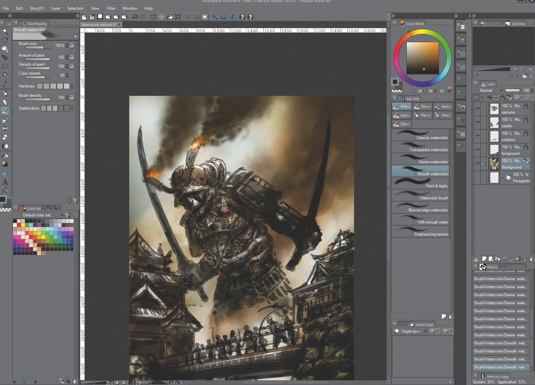Choose the Opacity watercolor brush
Screen dimensions: 535x385
[x=420, y=135]
